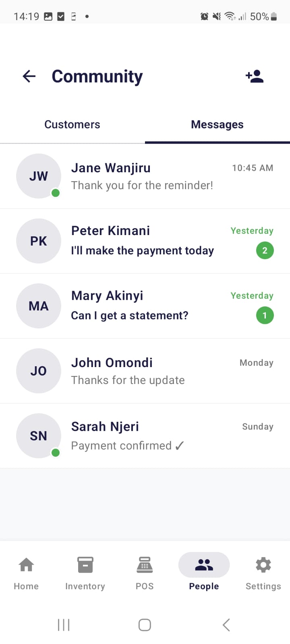This screenshot has width=290, height=644.
Task: Open Peter Kimani's payment message
Action: (x=143, y=250)
